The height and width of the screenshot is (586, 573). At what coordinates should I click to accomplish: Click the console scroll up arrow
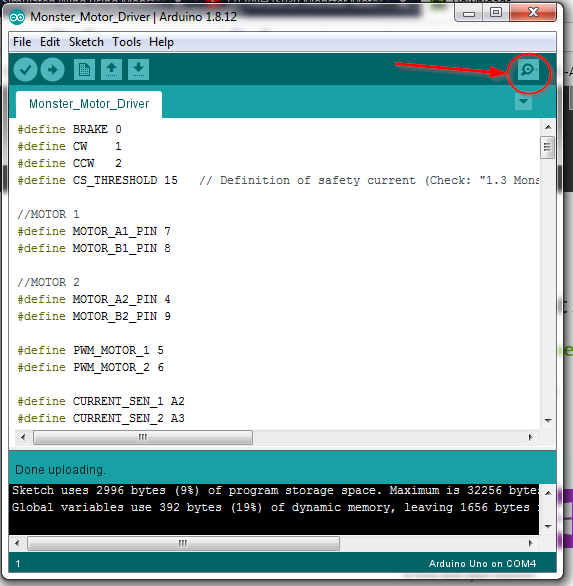click(x=548, y=493)
